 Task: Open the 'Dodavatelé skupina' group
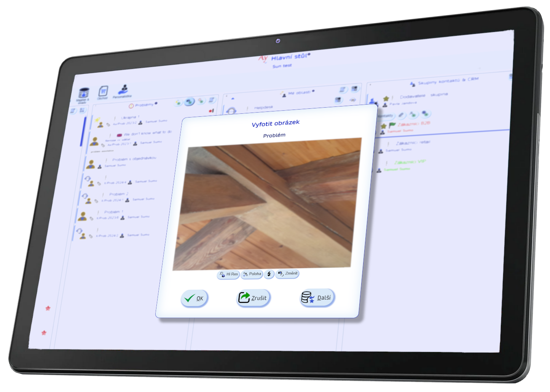[424, 95]
